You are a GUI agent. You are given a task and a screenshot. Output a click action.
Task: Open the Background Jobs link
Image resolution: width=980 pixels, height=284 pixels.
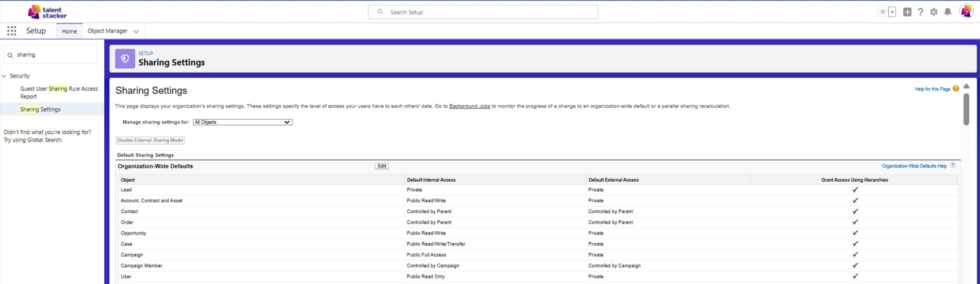coord(469,106)
